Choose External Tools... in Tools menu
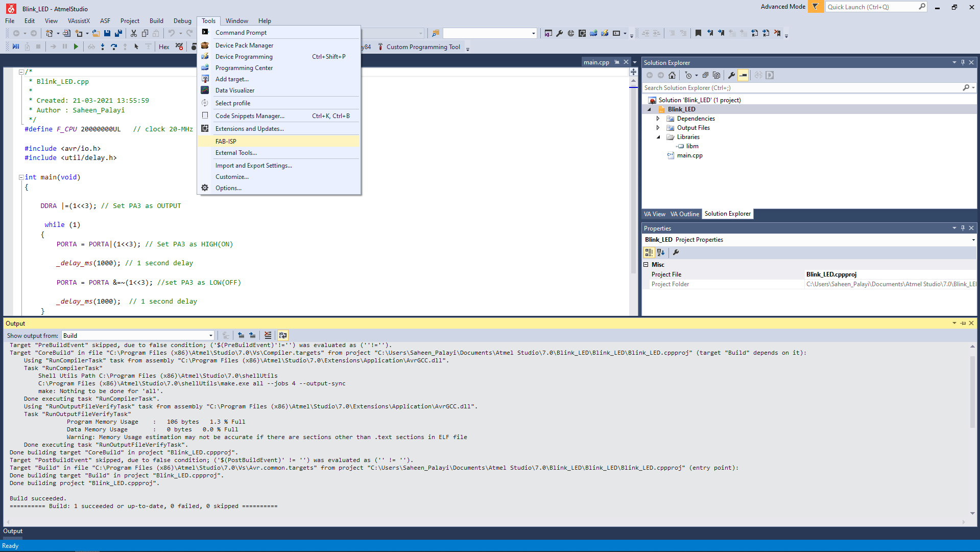Image resolution: width=980 pixels, height=552 pixels. 278,153
